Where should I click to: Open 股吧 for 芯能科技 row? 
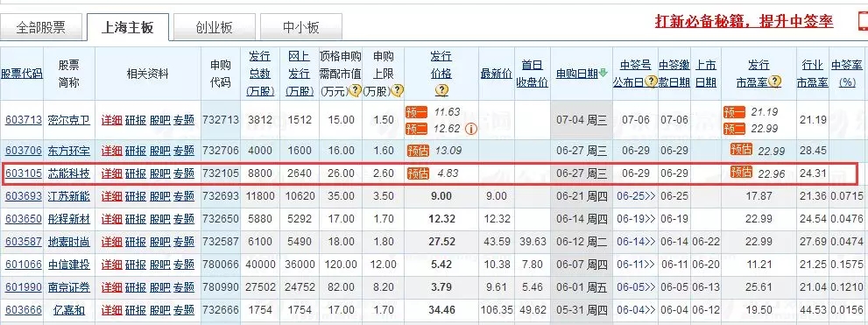click(160, 173)
